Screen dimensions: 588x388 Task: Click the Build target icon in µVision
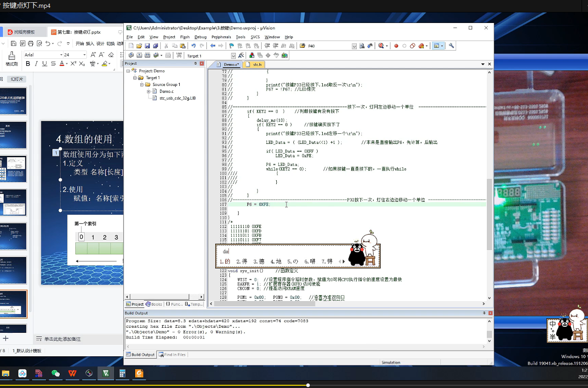click(139, 56)
